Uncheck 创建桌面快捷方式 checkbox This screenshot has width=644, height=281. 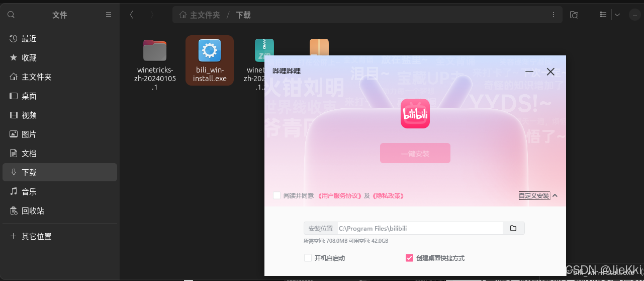coord(409,258)
